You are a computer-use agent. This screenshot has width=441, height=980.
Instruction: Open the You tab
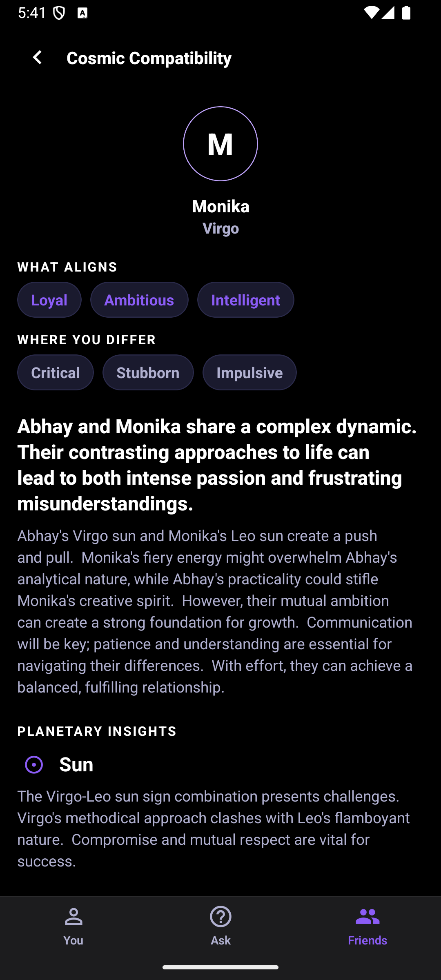pos(73,925)
